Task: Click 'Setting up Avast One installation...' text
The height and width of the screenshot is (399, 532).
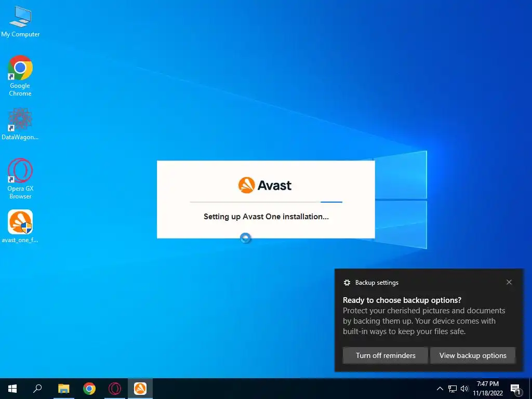Action: [266, 217]
